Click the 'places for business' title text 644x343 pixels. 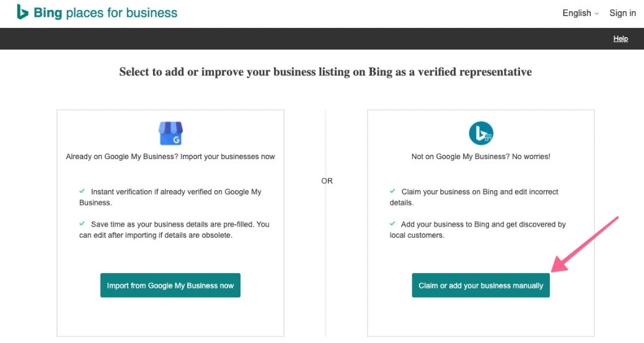point(121,13)
